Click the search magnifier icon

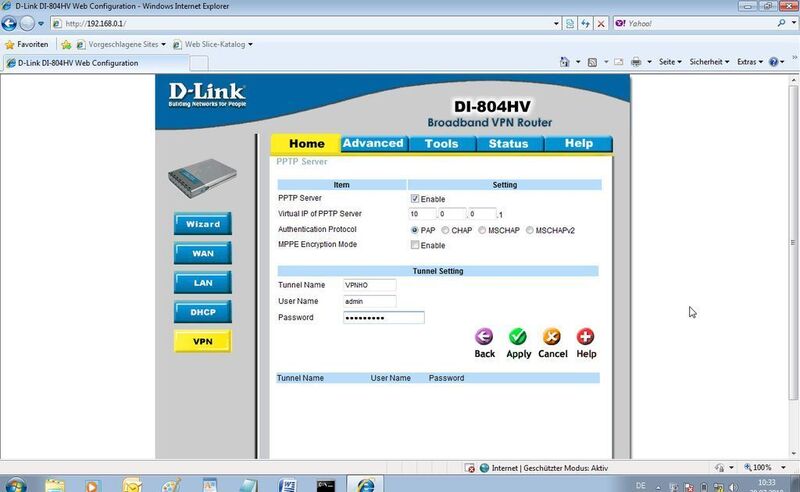coord(781,23)
